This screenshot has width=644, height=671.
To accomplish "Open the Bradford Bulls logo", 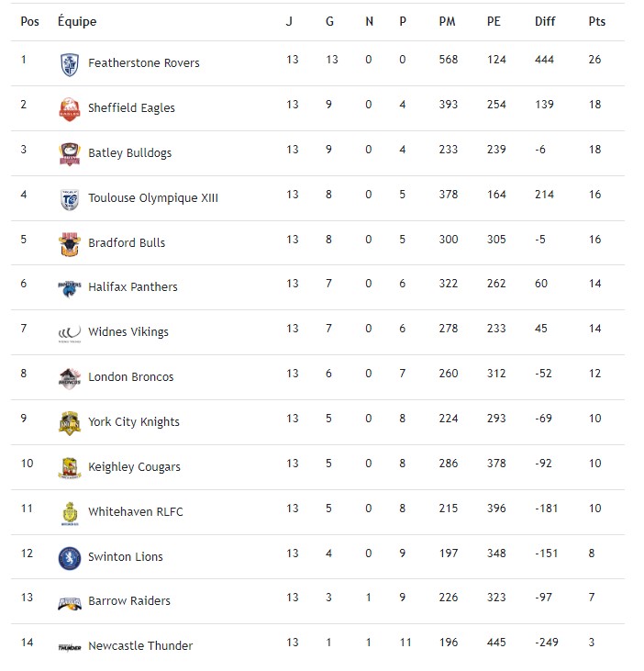I will [70, 244].
